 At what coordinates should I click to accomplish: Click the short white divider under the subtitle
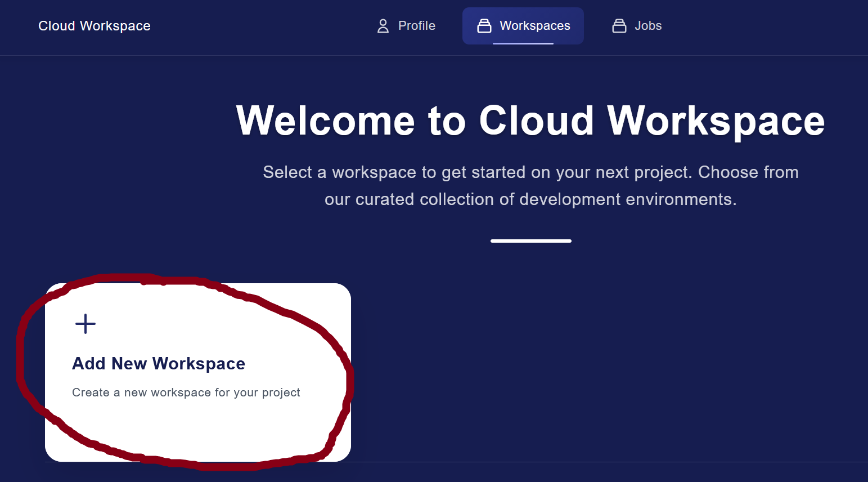tap(530, 241)
